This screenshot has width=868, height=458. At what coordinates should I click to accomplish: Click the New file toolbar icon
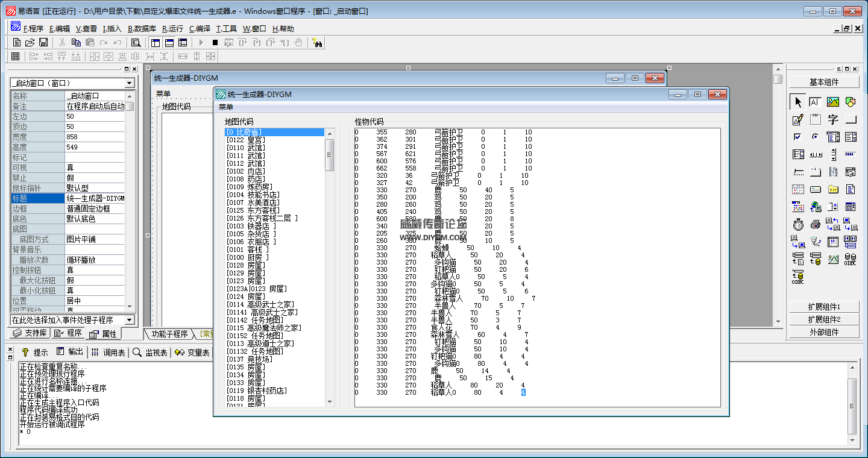pyautogui.click(x=16, y=42)
